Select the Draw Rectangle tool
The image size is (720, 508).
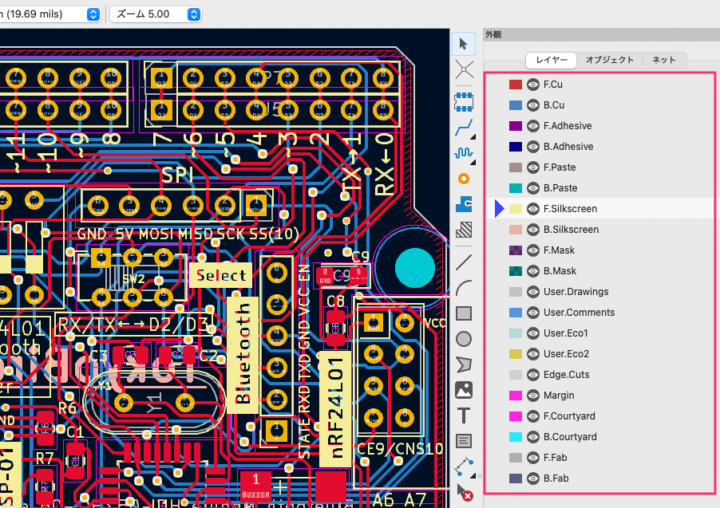click(464, 314)
